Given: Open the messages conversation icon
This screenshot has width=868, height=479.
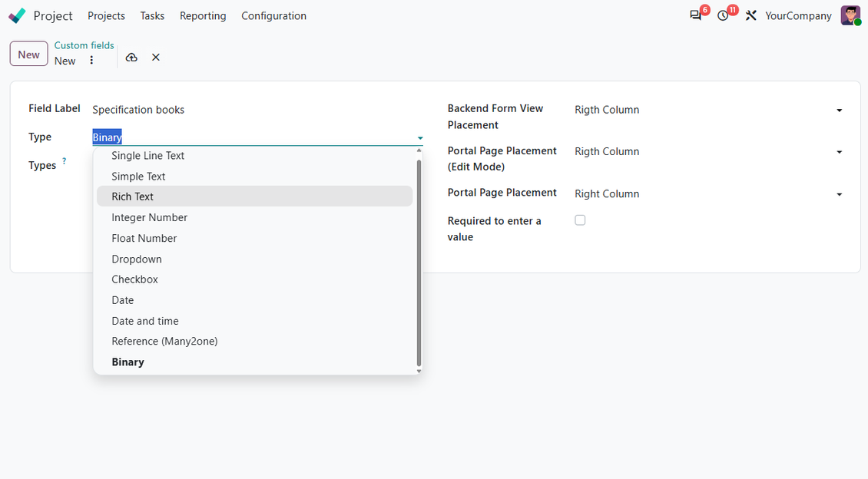Looking at the screenshot, I should [x=695, y=15].
